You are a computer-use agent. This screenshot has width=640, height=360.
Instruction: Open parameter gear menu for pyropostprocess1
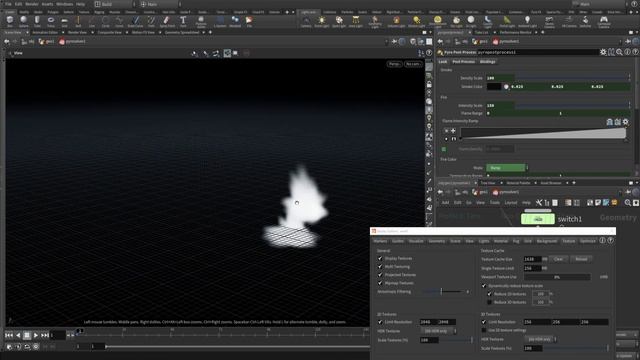point(603,52)
